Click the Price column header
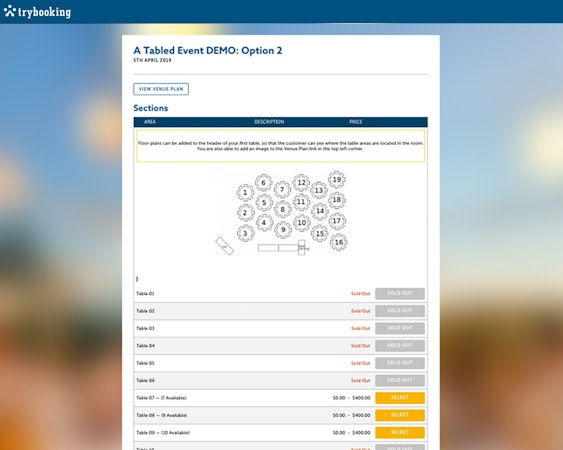The width and height of the screenshot is (563, 450). [x=355, y=122]
